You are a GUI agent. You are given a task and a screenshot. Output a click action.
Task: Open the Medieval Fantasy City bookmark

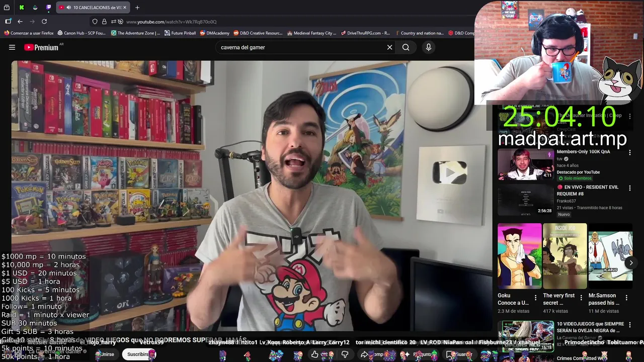311,33
